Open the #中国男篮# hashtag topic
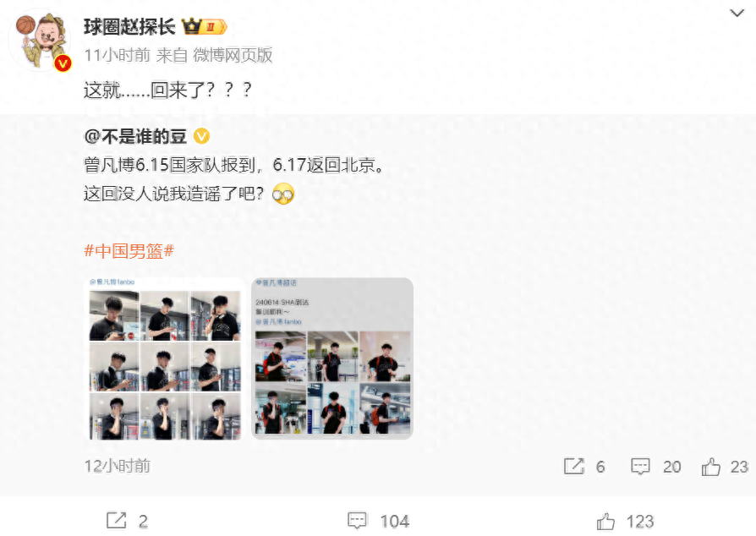The image size is (756, 536). (129, 250)
